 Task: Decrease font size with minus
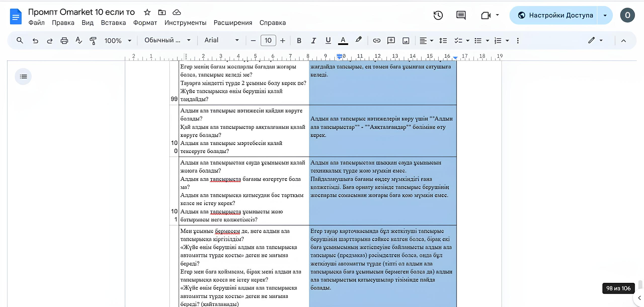click(x=253, y=41)
